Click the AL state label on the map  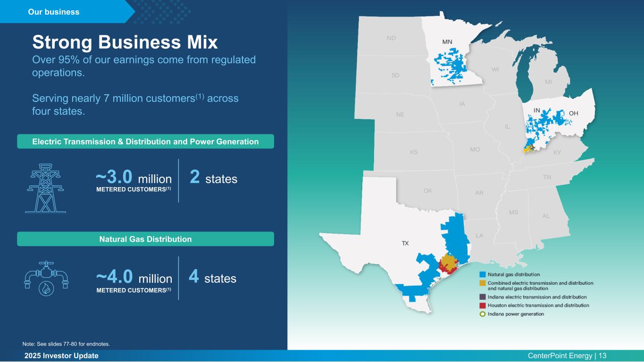point(546,216)
